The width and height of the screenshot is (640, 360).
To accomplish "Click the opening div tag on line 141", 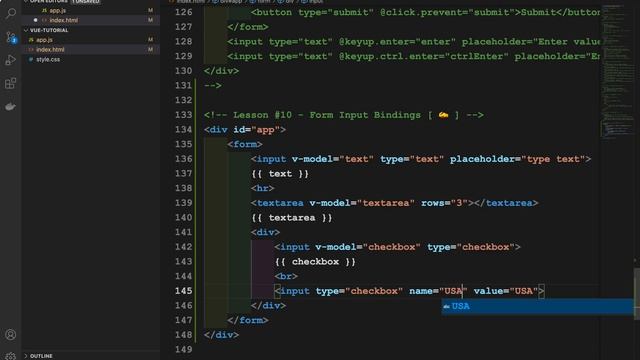I will tap(265, 233).
